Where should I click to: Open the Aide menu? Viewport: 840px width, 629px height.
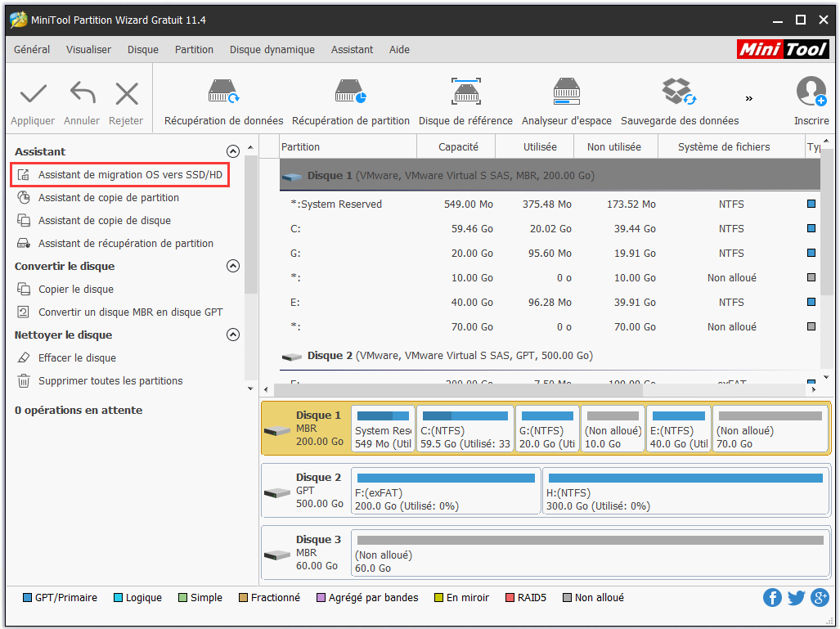(x=399, y=49)
